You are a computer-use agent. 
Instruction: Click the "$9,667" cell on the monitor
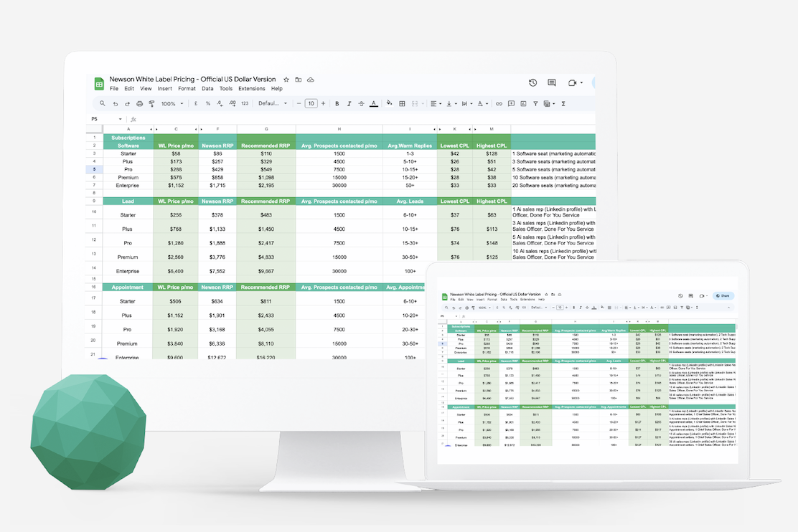tap(266, 271)
